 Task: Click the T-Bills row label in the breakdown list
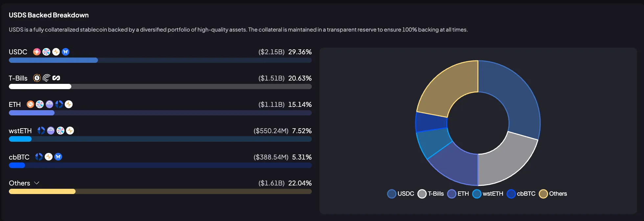18,78
